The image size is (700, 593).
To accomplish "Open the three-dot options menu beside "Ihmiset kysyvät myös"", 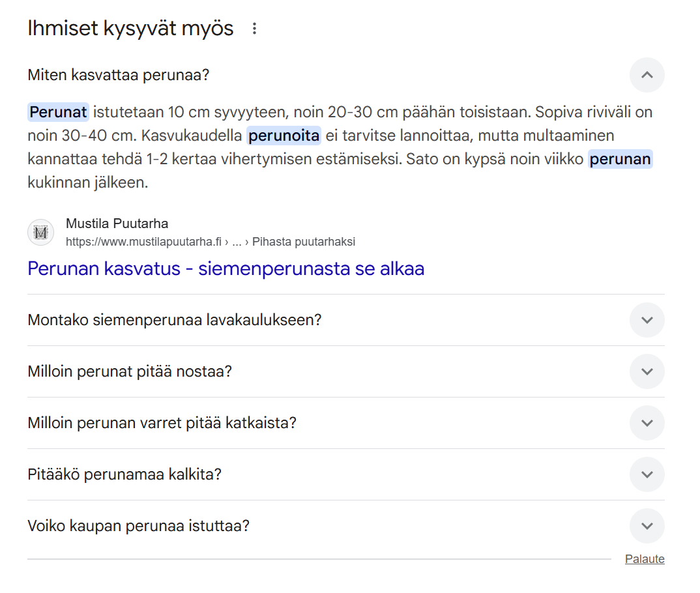I will pos(254,27).
